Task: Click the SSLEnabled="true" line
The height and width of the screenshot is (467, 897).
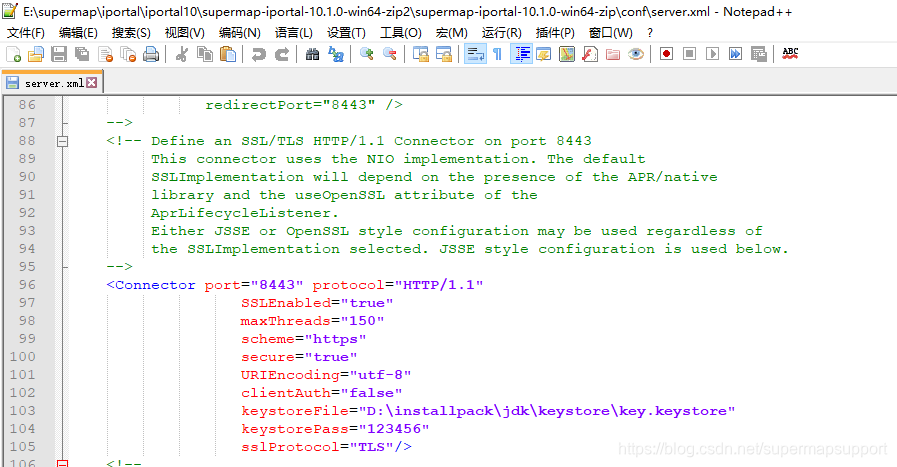Action: coord(317,303)
